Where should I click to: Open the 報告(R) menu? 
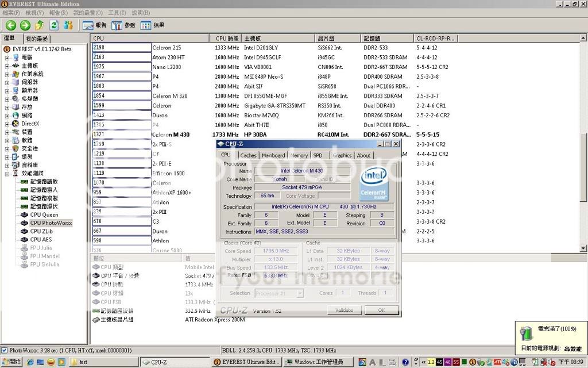point(59,13)
